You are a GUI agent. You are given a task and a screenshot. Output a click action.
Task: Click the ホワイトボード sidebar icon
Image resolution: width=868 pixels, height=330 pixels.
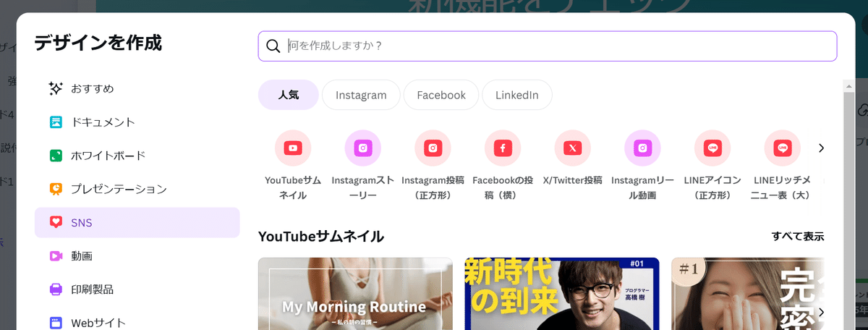point(56,156)
